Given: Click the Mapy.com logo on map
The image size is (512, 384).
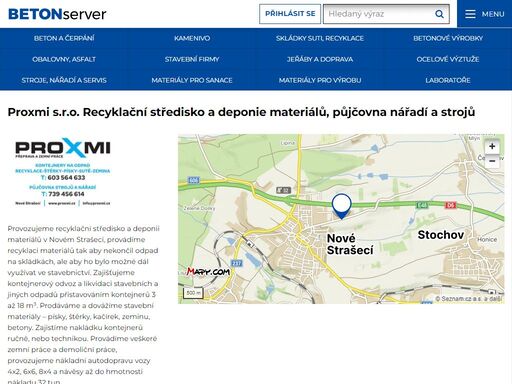Looking at the screenshot, I should pos(208,272).
